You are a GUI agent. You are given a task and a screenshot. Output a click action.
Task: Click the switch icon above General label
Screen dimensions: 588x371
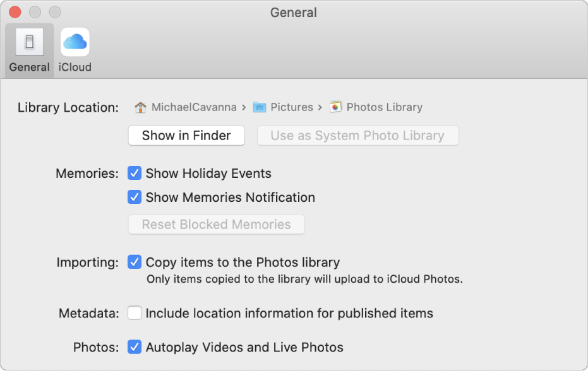point(29,42)
